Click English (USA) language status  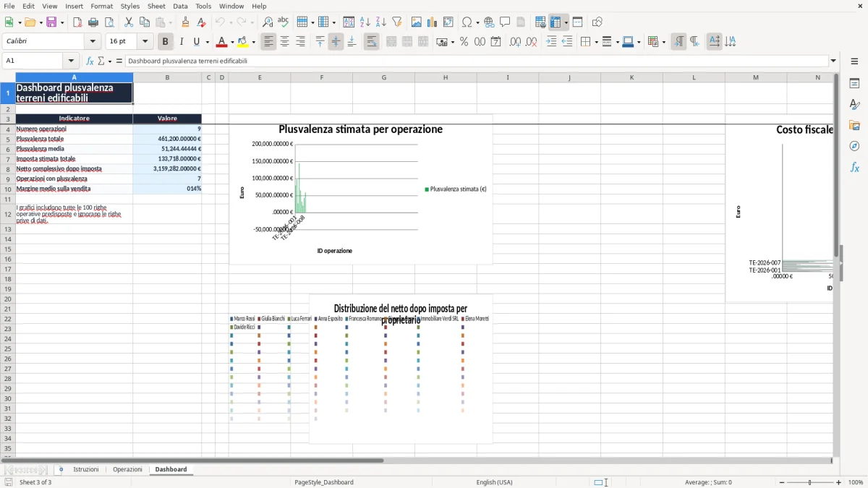(494, 482)
